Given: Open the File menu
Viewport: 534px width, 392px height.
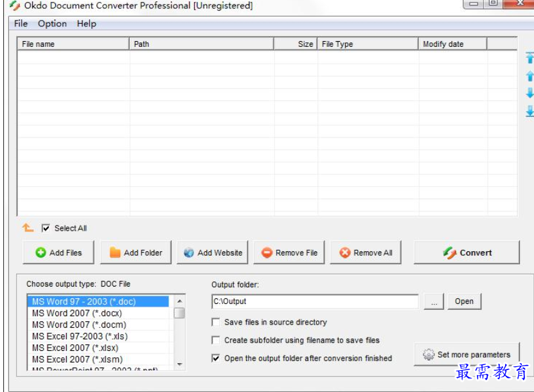Looking at the screenshot, I should tap(21, 24).
